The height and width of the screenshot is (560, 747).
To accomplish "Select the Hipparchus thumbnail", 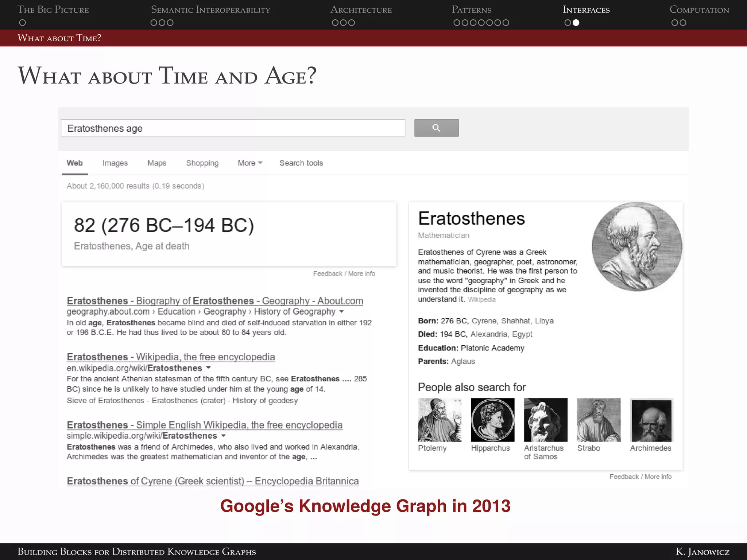I will pyautogui.click(x=492, y=420).
